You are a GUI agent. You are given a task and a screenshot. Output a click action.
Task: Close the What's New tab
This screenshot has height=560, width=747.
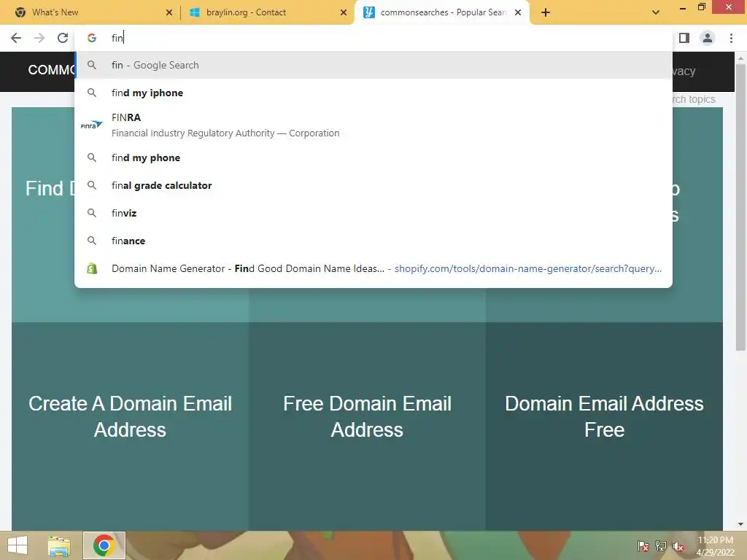click(x=169, y=12)
